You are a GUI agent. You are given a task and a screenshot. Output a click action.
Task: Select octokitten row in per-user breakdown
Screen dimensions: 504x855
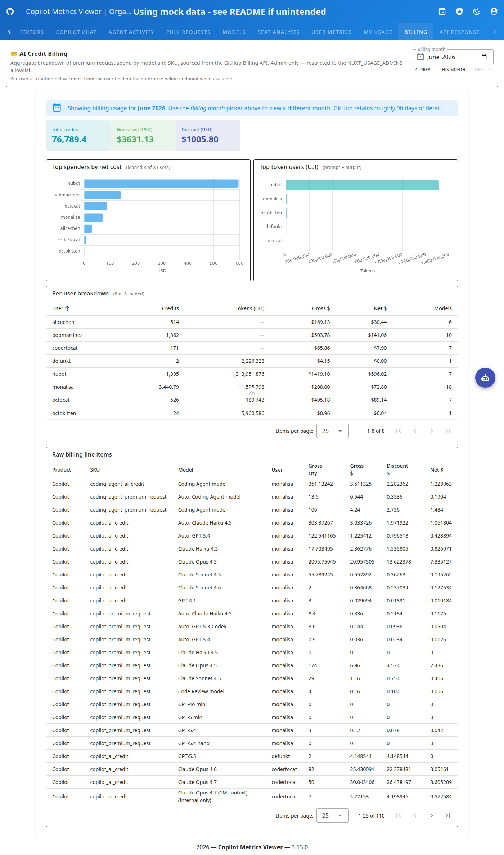coord(252,413)
